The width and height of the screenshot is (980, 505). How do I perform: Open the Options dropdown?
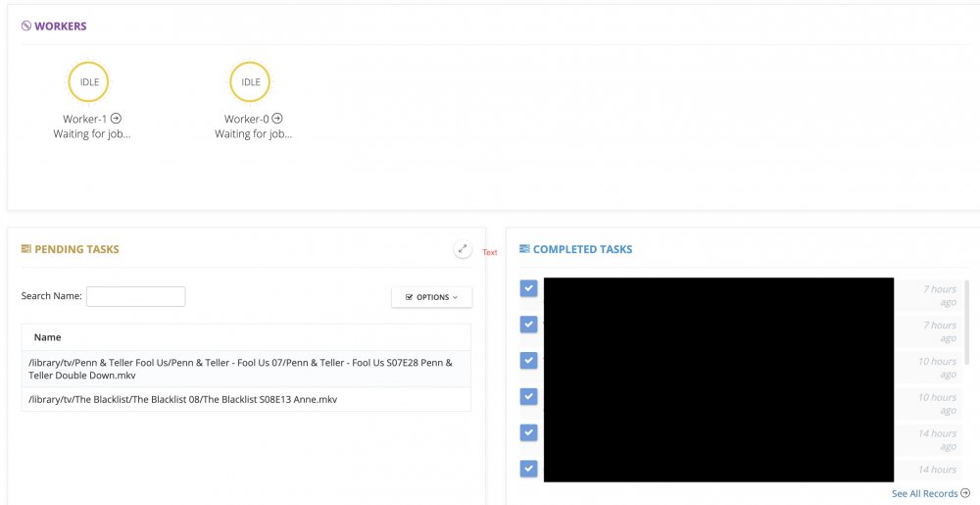[x=432, y=297]
